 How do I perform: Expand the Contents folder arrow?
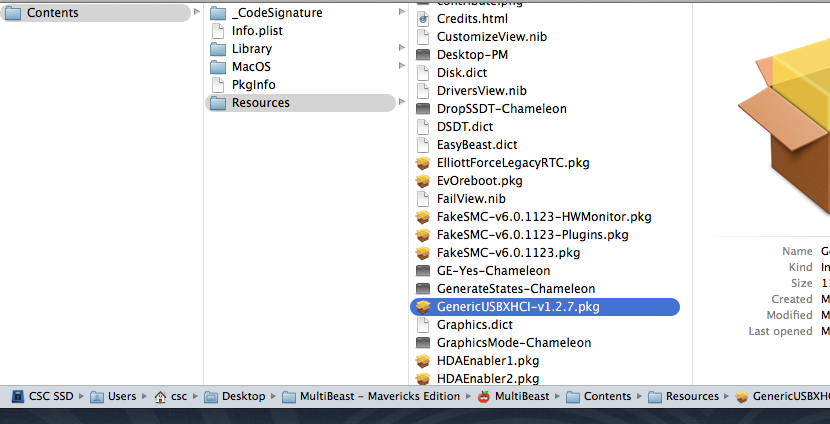coord(197,12)
